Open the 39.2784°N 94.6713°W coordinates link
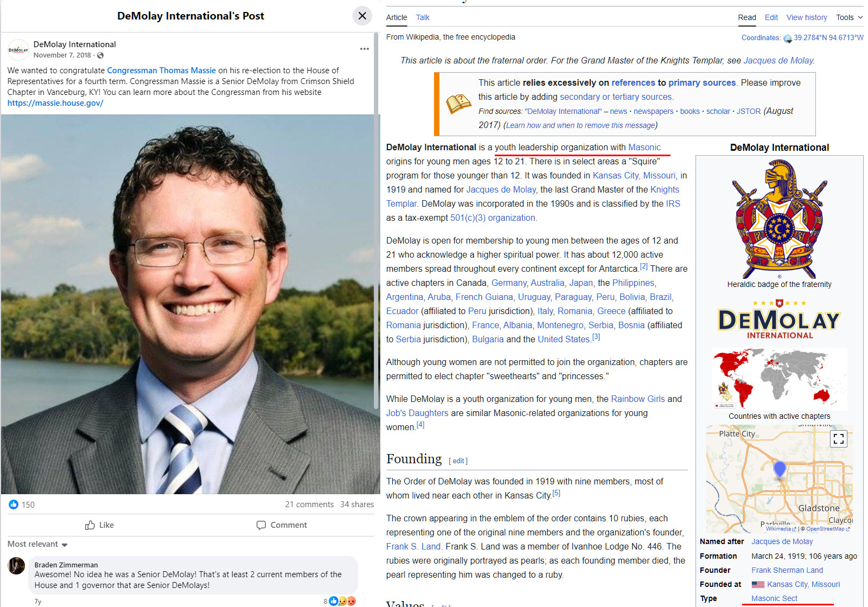Screen dimensions: 868x607 (828, 37)
